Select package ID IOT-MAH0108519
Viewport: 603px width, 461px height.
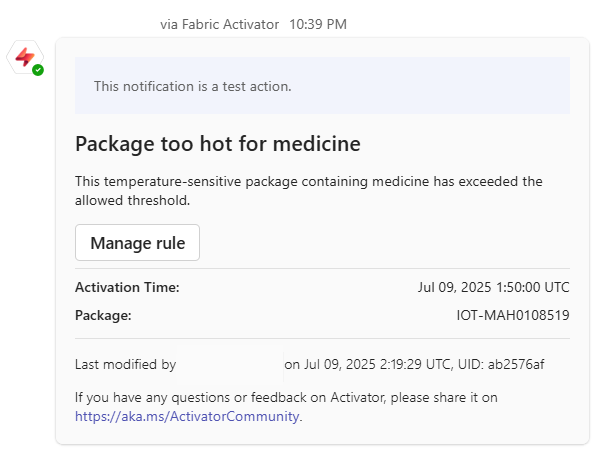click(x=513, y=315)
